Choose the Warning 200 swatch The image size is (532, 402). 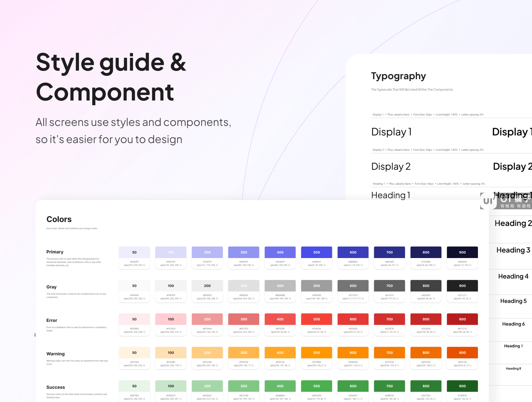tap(207, 358)
